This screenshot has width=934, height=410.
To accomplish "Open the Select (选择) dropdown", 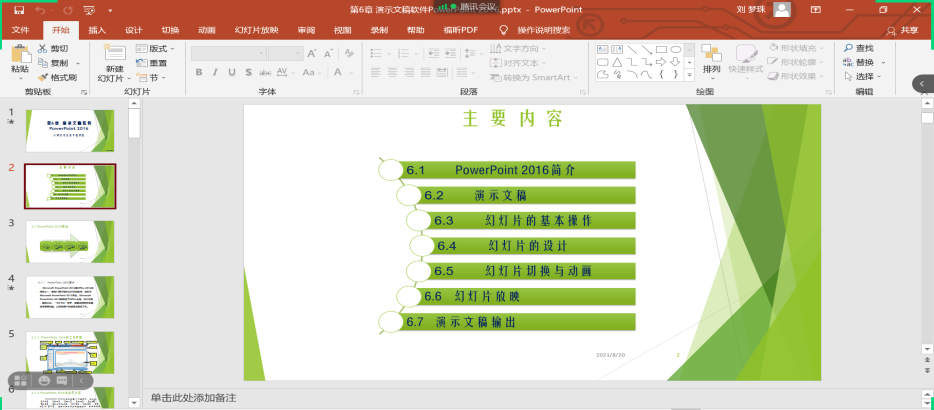I will pos(863,76).
